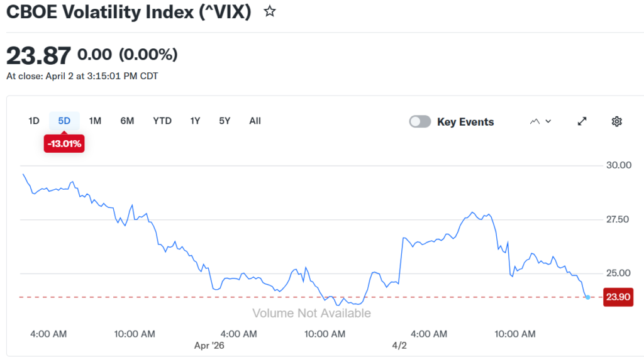Switch chart to 6M range
This screenshot has height=357, width=644.
click(127, 121)
